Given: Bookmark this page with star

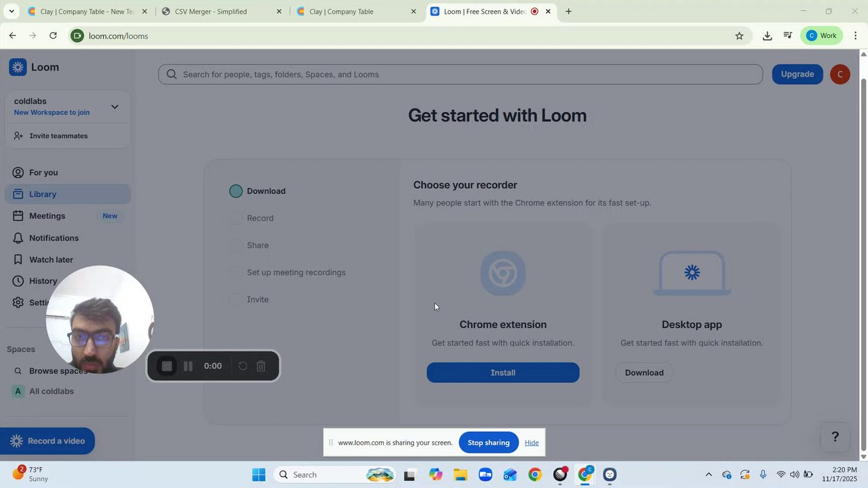Looking at the screenshot, I should pos(739,36).
